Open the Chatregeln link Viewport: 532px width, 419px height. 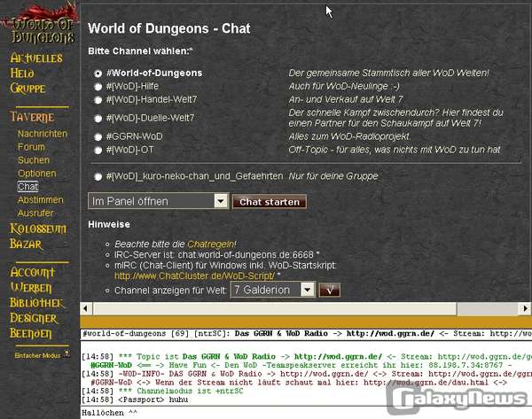pos(211,244)
